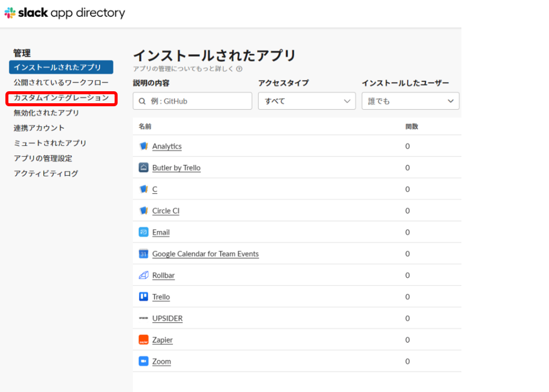Open the app link named C
The height and width of the screenshot is (392, 549).
tap(155, 189)
